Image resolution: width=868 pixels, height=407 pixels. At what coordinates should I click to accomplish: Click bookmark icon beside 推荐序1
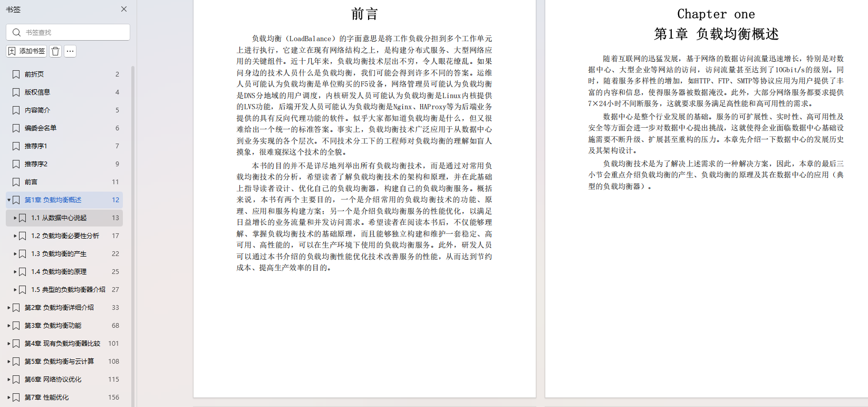click(x=16, y=146)
